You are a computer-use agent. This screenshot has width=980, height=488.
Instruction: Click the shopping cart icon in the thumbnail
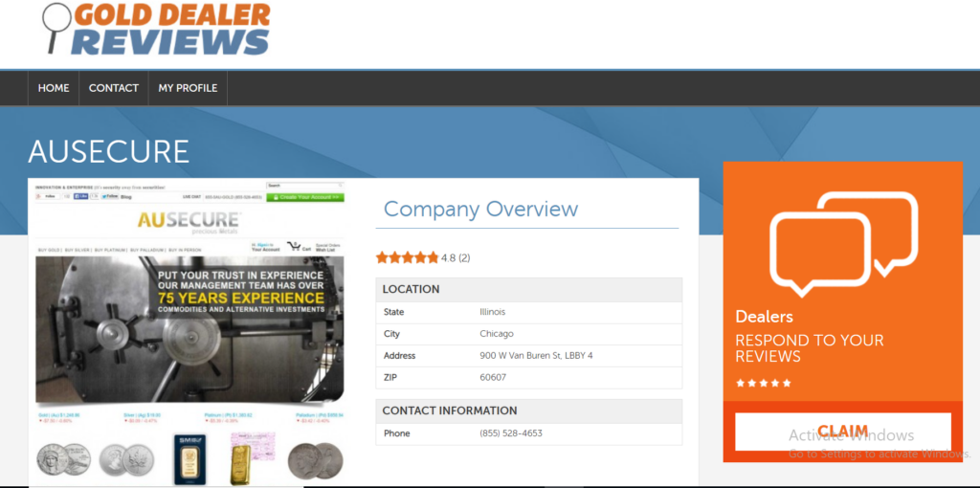[x=293, y=246]
